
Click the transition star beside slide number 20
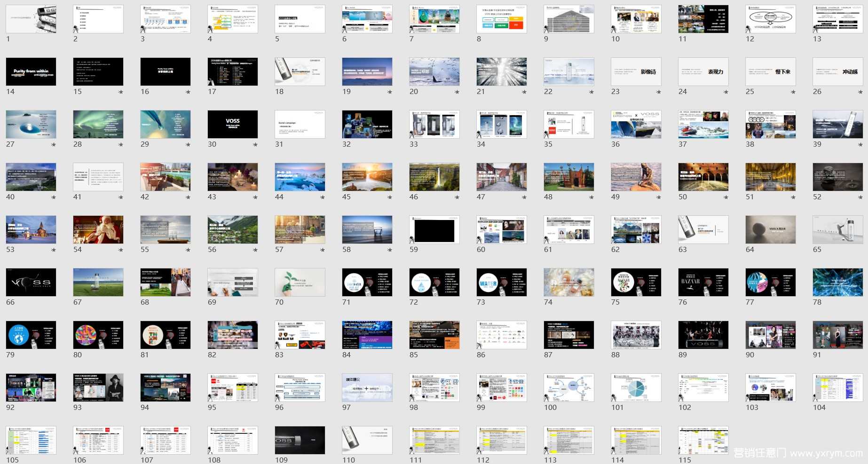457,92
